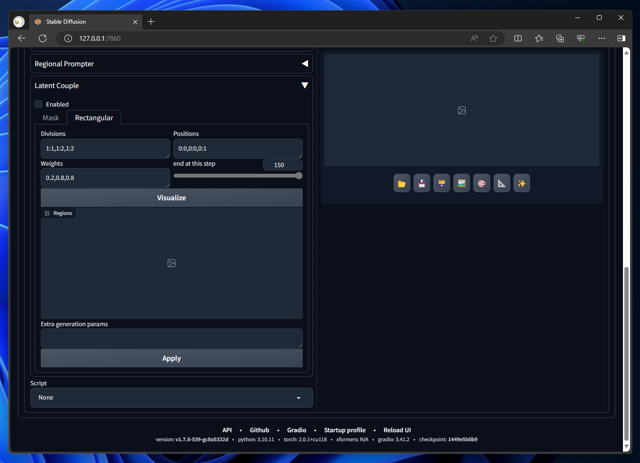Click the checkpoint 1449e5b0b9 footer text

click(x=448, y=440)
